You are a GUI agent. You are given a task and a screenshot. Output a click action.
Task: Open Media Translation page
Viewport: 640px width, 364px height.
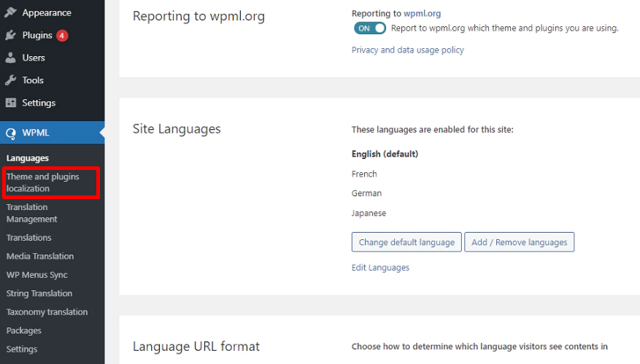click(x=40, y=256)
